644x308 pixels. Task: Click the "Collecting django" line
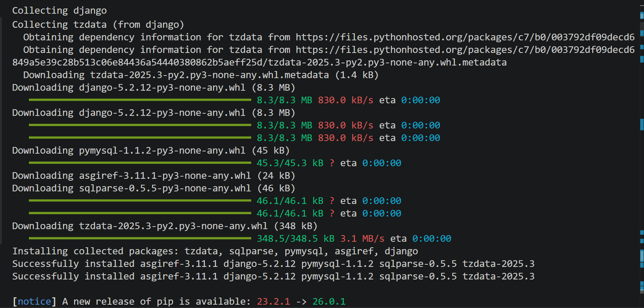point(59,10)
